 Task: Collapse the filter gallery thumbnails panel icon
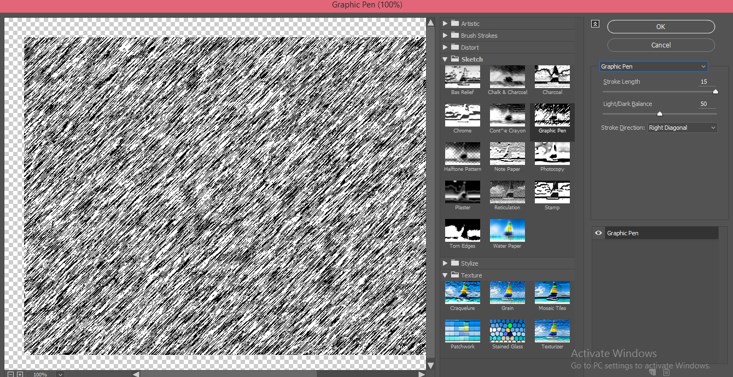[595, 24]
